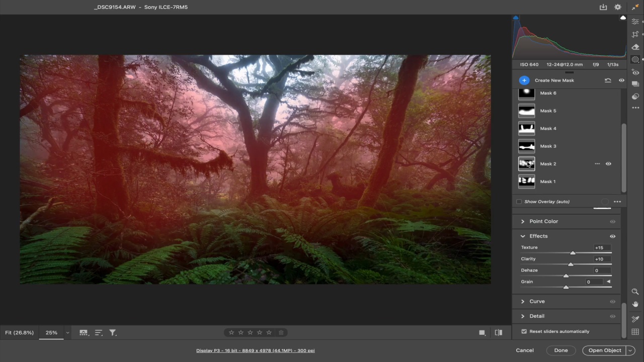Select the Hand pan tool
The image size is (644, 362).
coord(635,304)
